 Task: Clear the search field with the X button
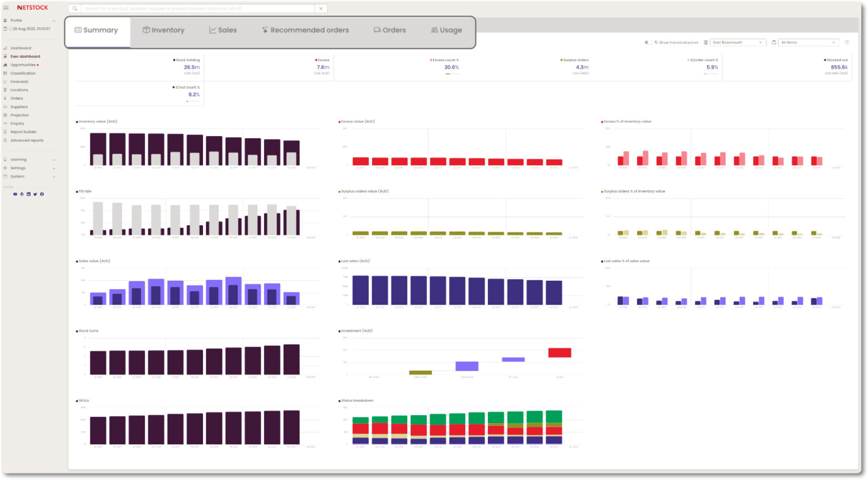click(x=321, y=9)
